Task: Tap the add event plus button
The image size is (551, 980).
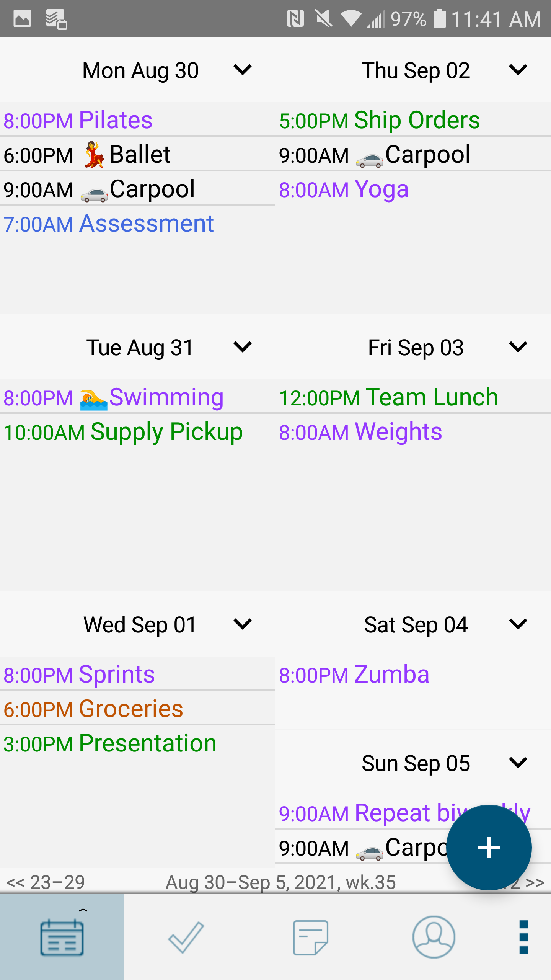Action: [489, 848]
